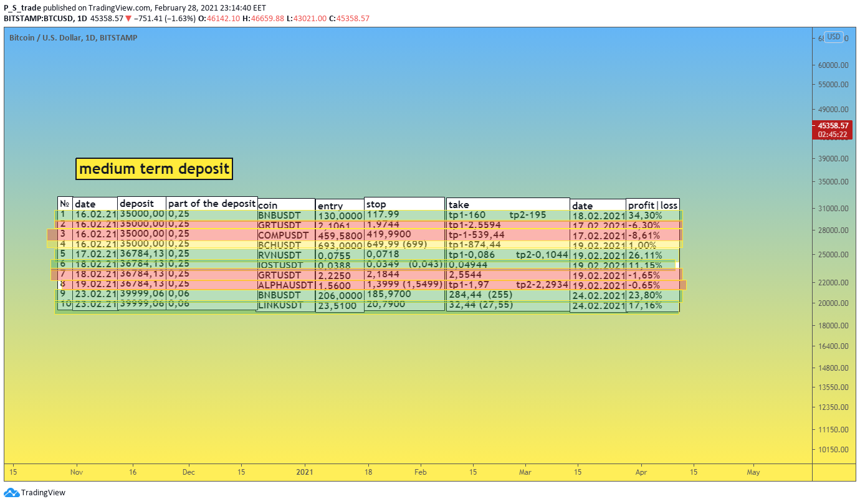Click take target tp2-0,1044
The height and width of the screenshot is (504, 860).
[542, 255]
